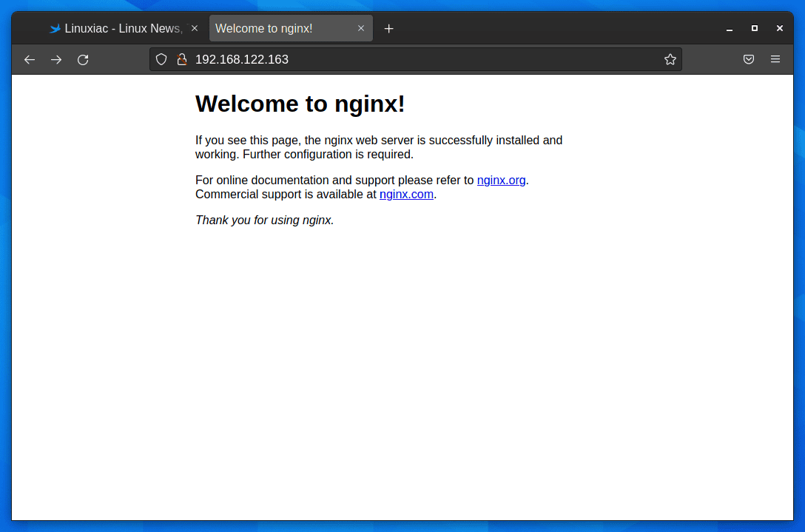
Task: Minimize the browser window
Action: (729, 28)
